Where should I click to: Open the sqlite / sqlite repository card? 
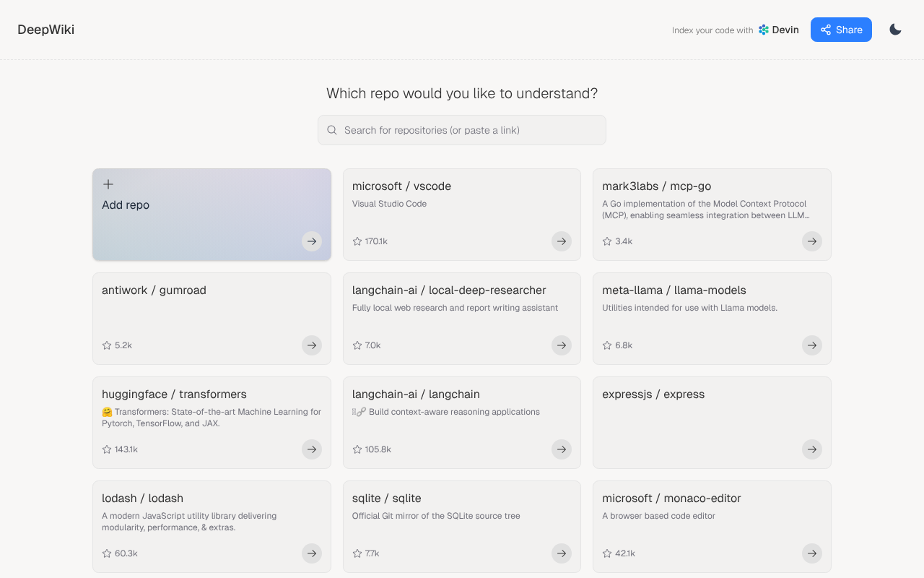[x=461, y=526]
